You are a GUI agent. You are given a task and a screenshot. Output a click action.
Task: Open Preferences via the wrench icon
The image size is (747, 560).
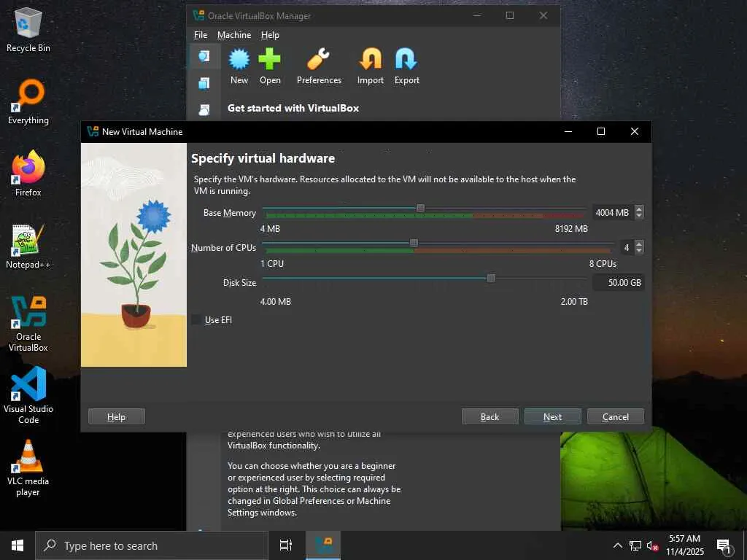(x=319, y=66)
